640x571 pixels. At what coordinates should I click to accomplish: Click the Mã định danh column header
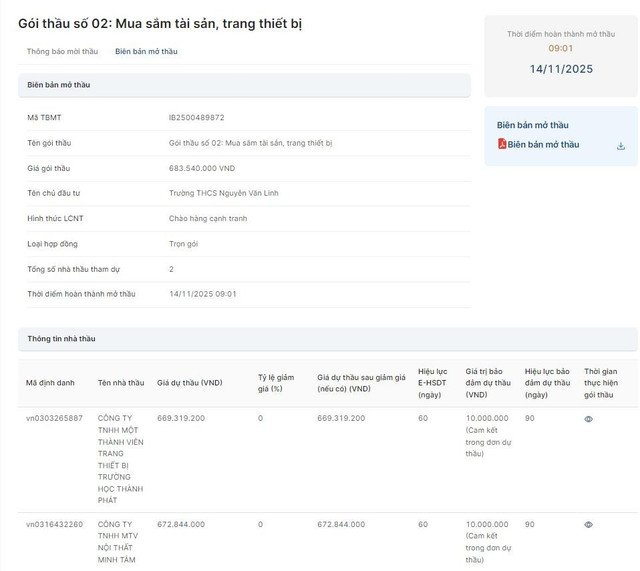[x=51, y=383]
